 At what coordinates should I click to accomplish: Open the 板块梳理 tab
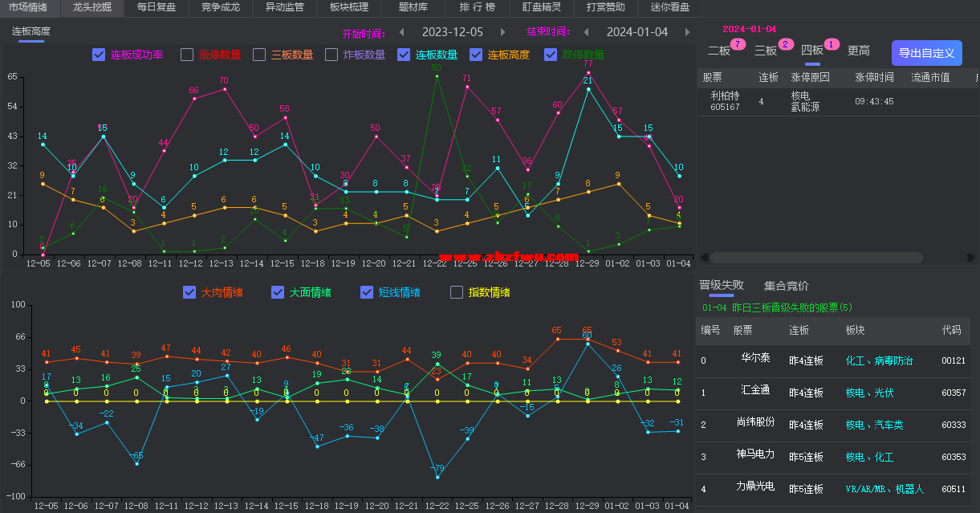click(x=349, y=8)
